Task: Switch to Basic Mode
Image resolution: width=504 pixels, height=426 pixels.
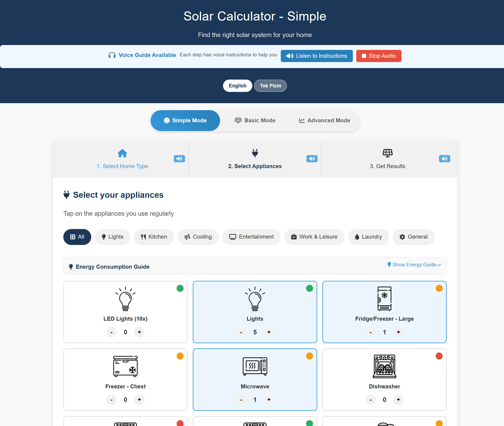Action: 255,120
